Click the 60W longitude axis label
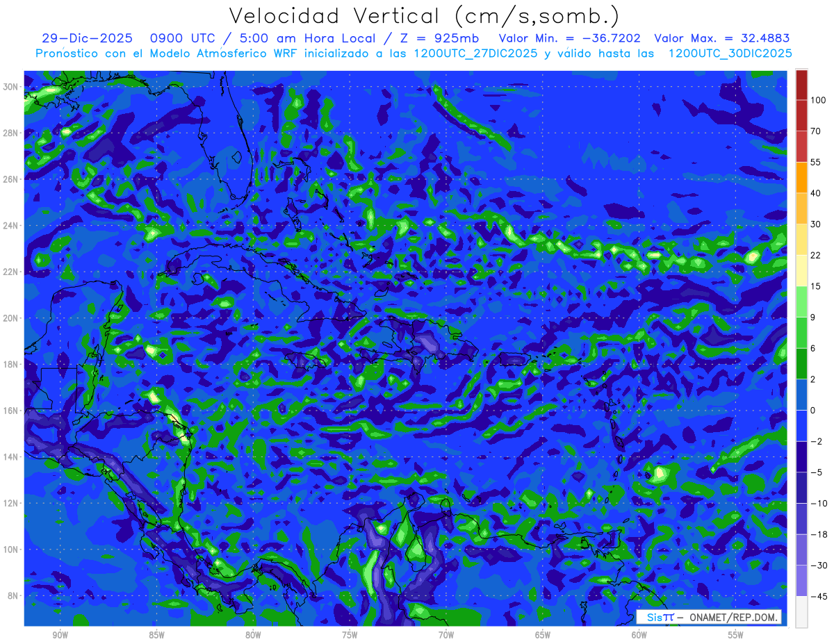This screenshot has height=644, width=834. (639, 635)
